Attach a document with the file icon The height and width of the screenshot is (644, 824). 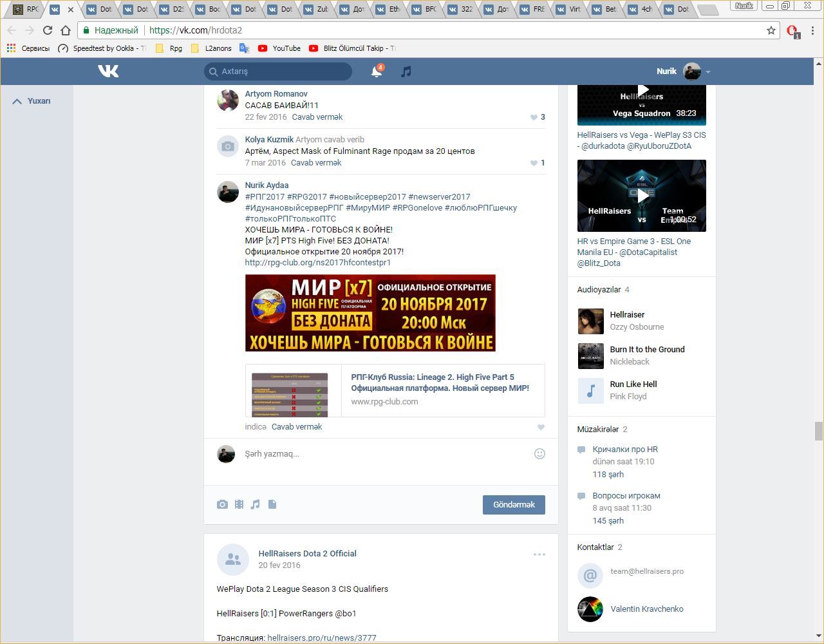272,504
